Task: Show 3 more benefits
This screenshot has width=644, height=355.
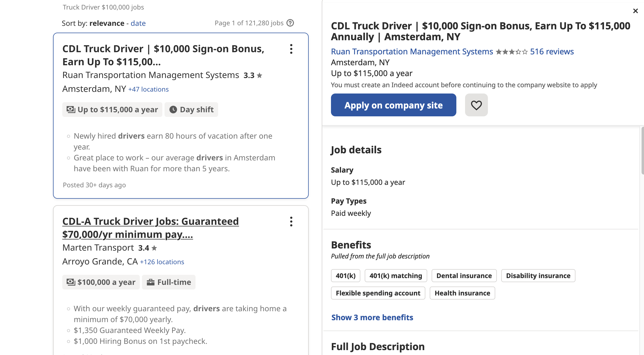Action: (372, 317)
